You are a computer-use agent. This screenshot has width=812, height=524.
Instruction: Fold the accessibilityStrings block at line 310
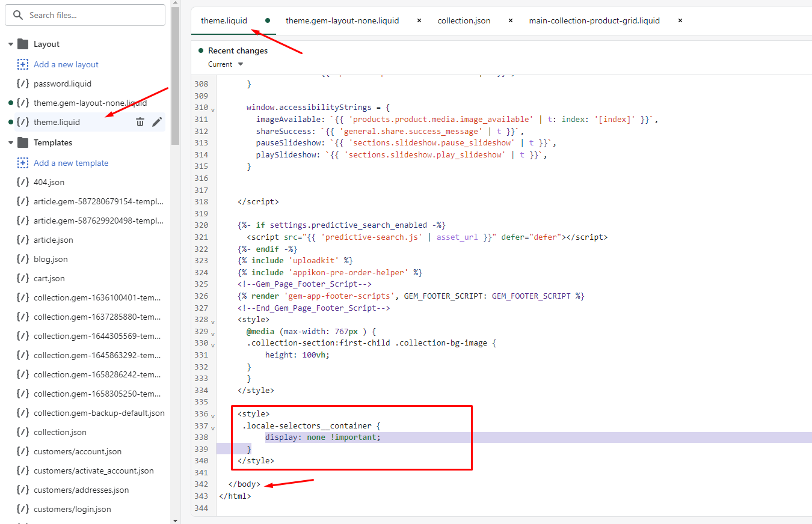tap(213, 109)
